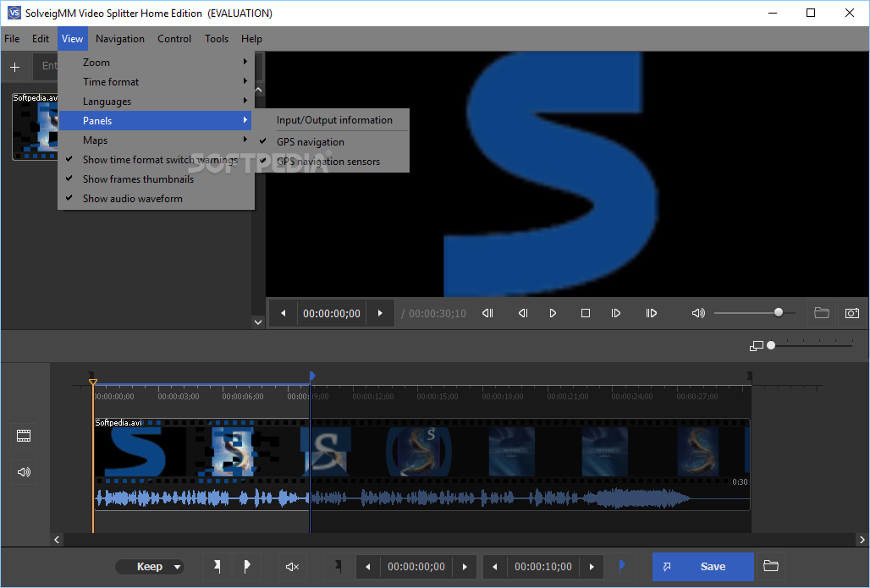Open the File menu
The image size is (870, 588).
[12, 39]
